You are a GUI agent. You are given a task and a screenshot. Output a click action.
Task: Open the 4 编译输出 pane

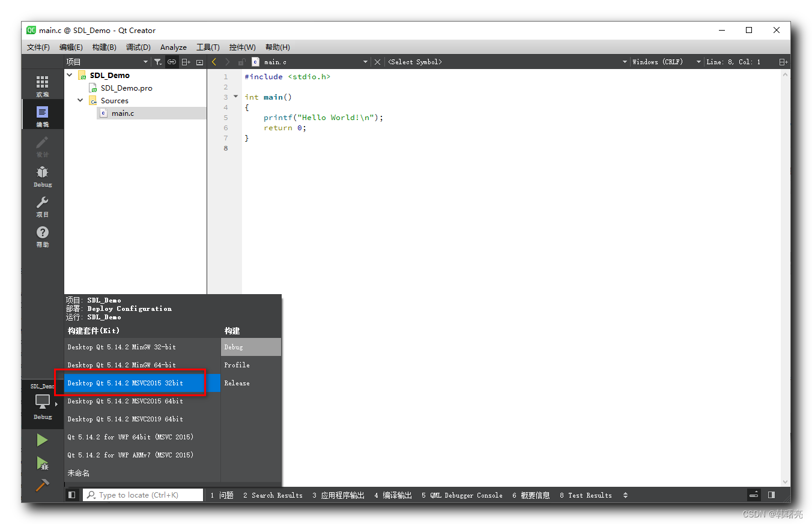pos(393,495)
